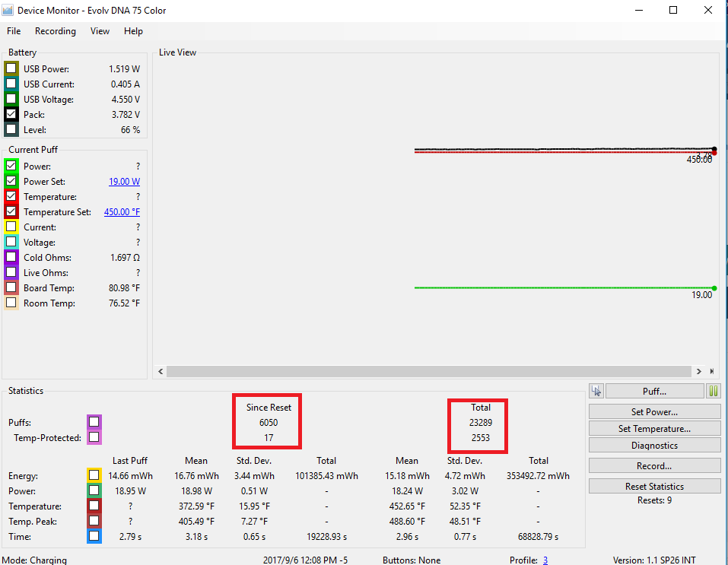Disable the Temperature Set checkbox
This screenshot has width=728, height=565.
(11, 211)
